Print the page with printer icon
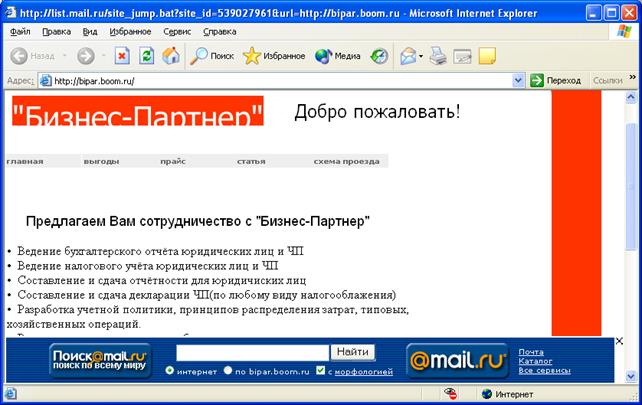 [x=438, y=56]
